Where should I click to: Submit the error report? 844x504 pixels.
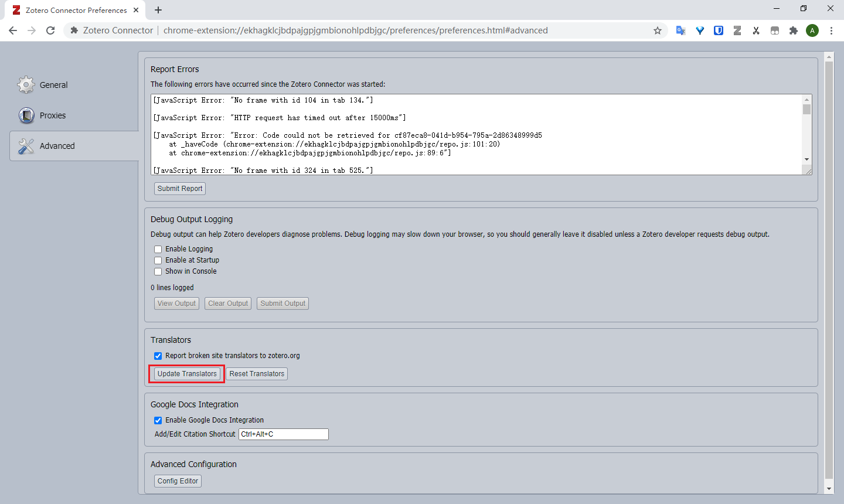[180, 189]
